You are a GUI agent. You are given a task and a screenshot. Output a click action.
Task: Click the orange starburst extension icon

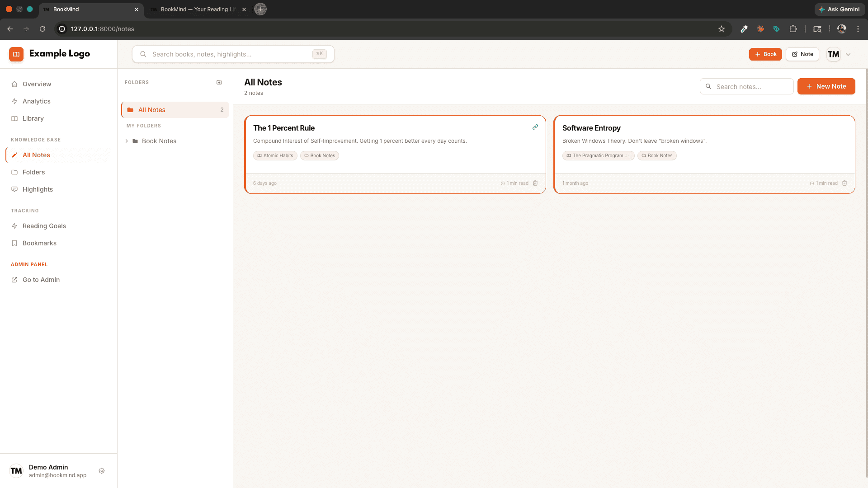(x=760, y=29)
